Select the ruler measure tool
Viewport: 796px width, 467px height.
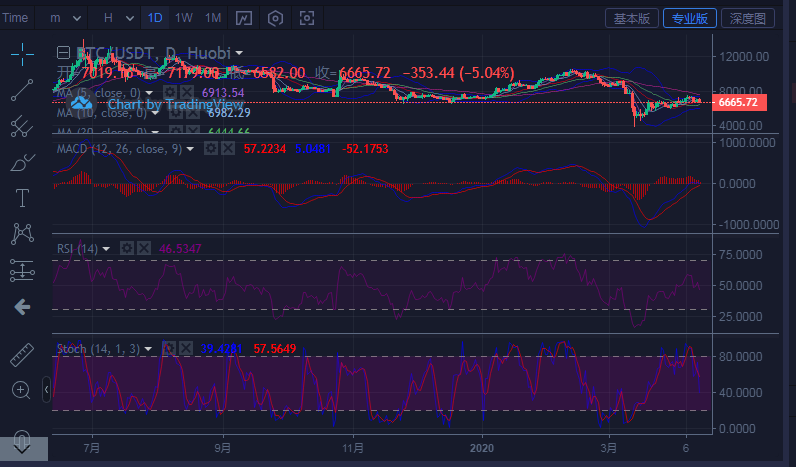(x=22, y=354)
